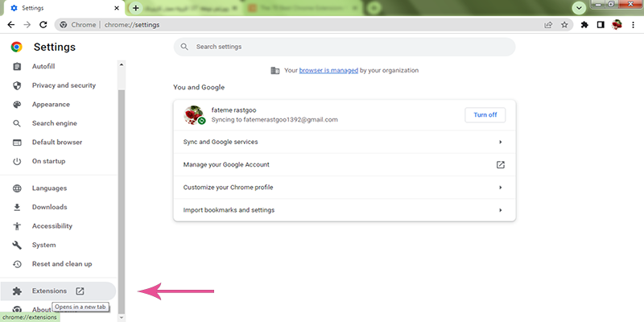Open the Chrome extensions puzzle icon
This screenshot has height=322, width=644.
(584, 25)
